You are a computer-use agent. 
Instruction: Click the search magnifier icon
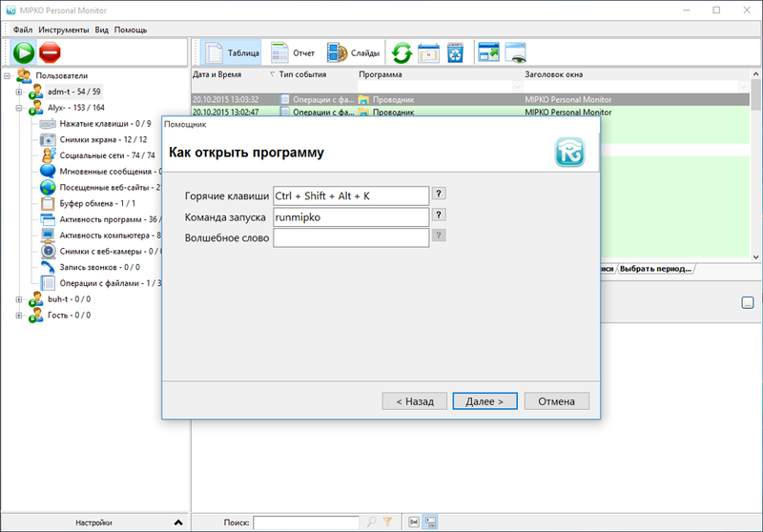(371, 522)
